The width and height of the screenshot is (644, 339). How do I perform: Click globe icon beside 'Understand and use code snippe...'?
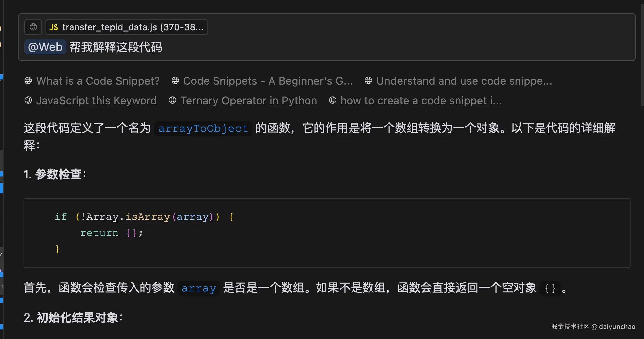pos(368,81)
